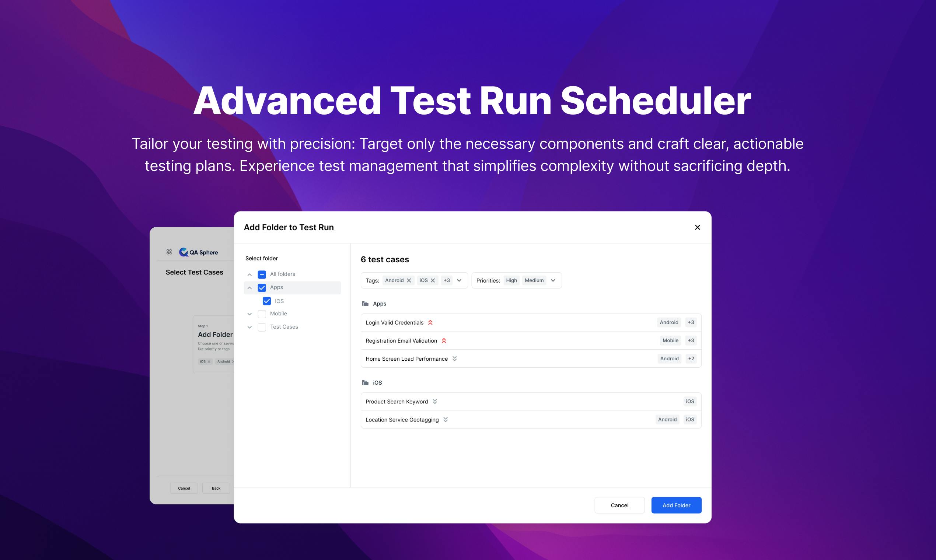The image size is (936, 560).
Task: Click priority icon on Registration Email Validation
Action: click(444, 340)
